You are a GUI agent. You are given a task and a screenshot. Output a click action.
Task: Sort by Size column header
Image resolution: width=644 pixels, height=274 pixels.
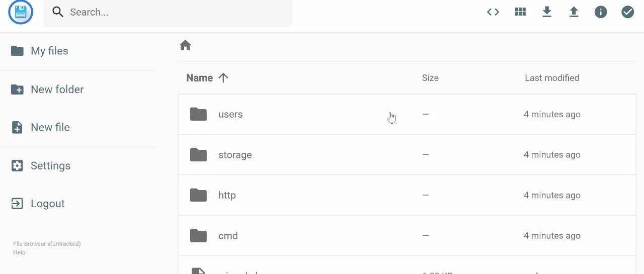[x=430, y=78]
